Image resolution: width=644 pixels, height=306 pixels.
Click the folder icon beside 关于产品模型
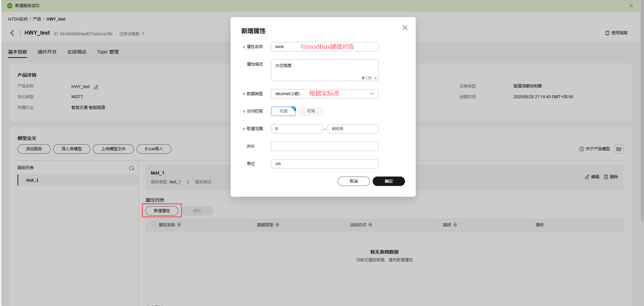pyautogui.click(x=619, y=149)
